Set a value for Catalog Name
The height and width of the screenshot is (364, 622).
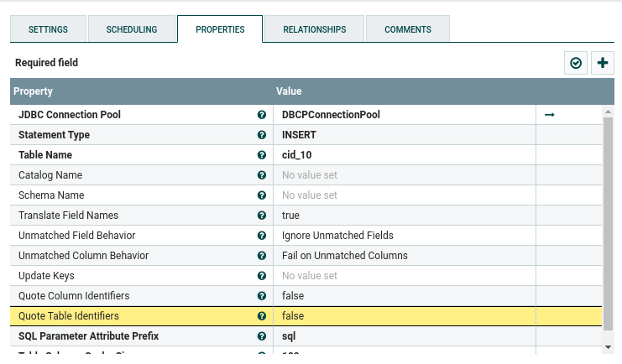[403, 175]
